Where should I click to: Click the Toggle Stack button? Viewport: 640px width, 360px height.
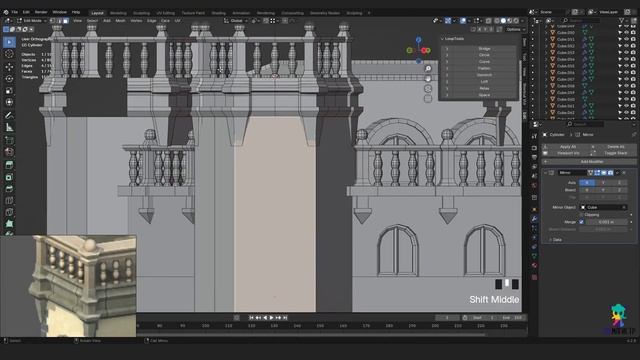(616, 153)
